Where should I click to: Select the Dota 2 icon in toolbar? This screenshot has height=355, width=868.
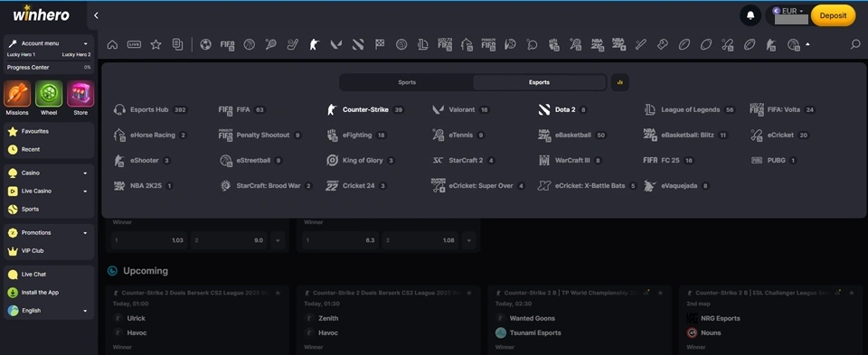tap(358, 45)
